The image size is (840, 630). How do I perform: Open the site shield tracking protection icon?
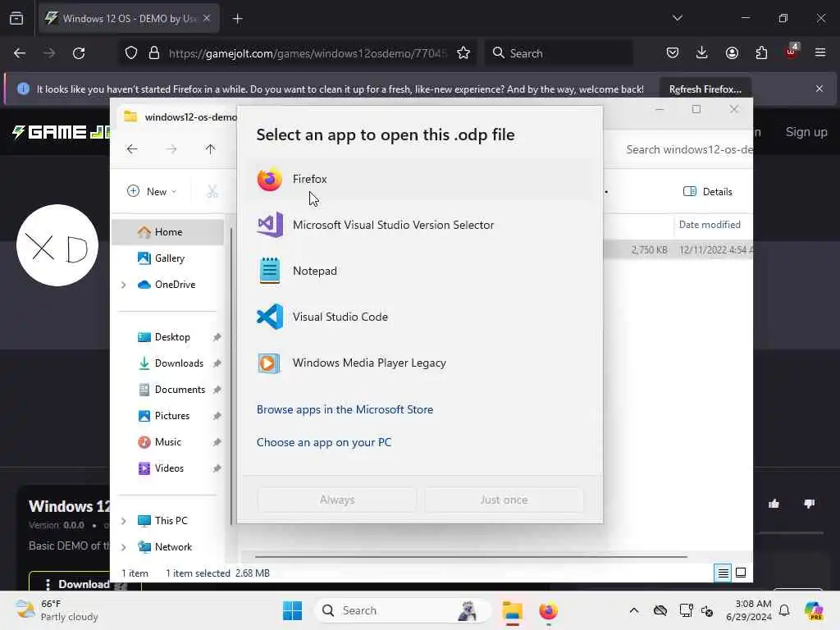131,53
